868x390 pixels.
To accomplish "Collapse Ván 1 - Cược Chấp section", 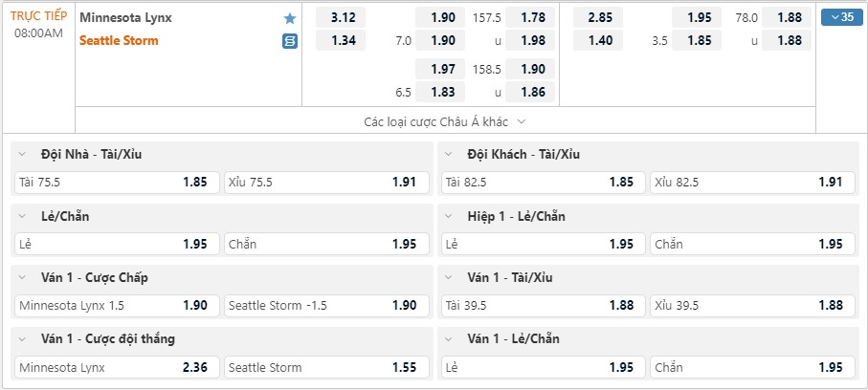I will [22, 278].
